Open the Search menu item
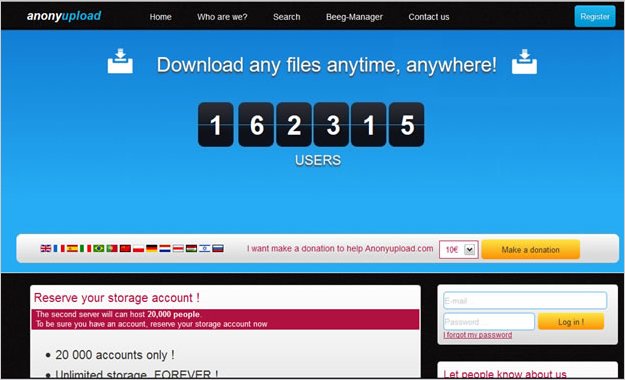The height and width of the screenshot is (380, 625). pyautogui.click(x=287, y=17)
